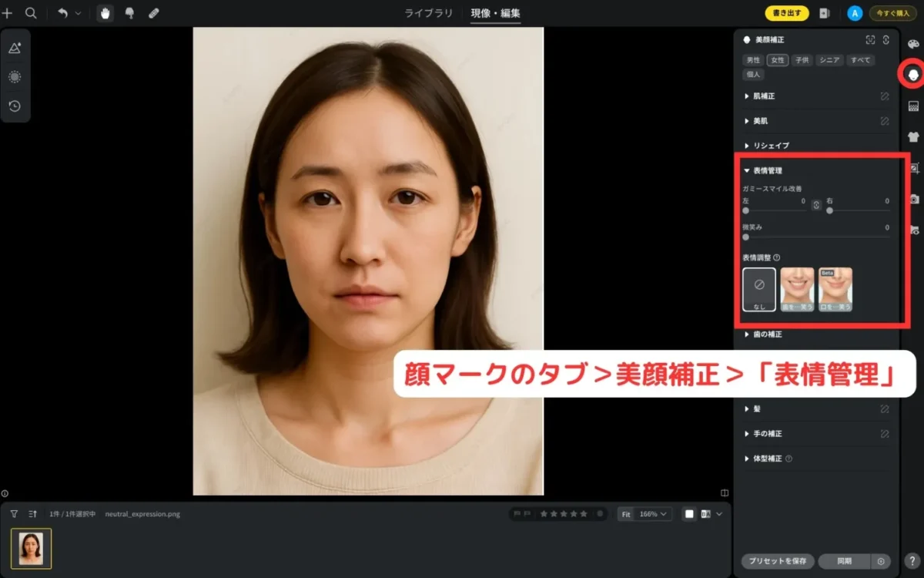Click the undo arrow icon
The width and height of the screenshot is (924, 578).
pos(62,13)
